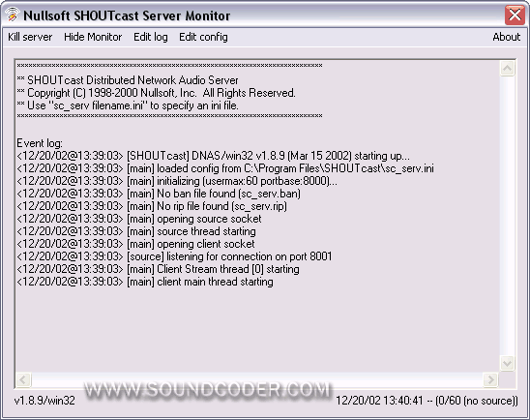
Task: Click log line 'Client Stream thread [0] starting'
Action: (x=158, y=269)
